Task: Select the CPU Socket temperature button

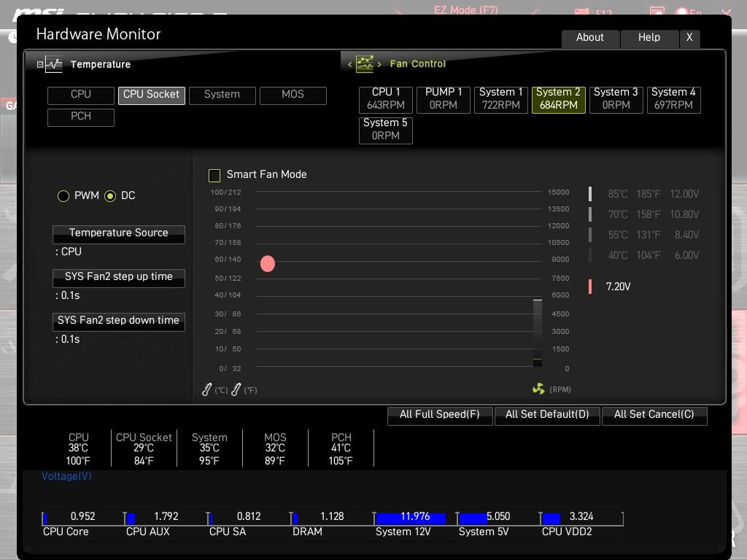Action: pos(152,95)
